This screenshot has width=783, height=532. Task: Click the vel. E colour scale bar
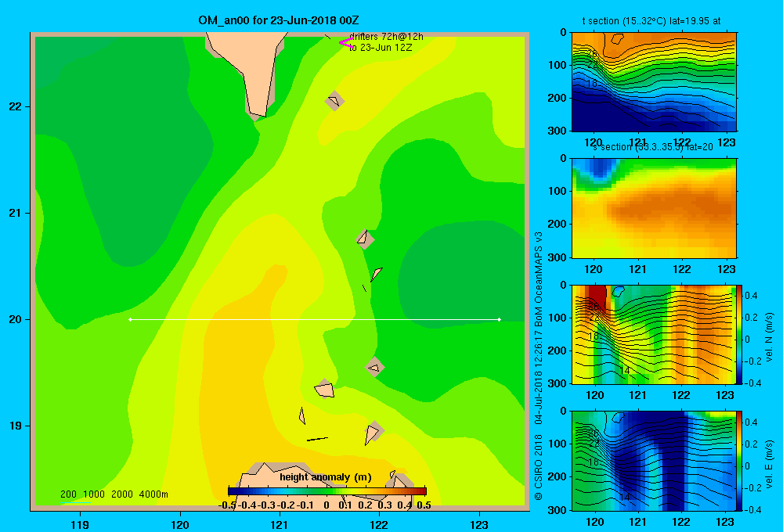click(740, 461)
